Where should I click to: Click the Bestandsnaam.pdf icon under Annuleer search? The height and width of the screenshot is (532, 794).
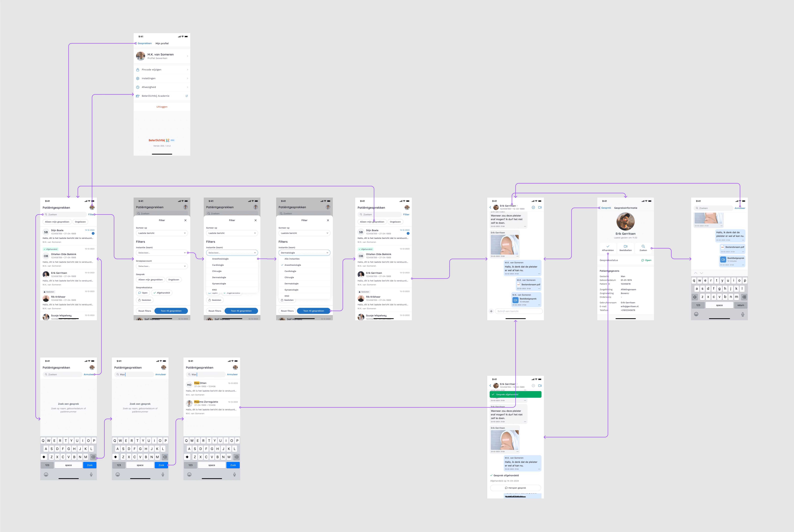click(x=722, y=247)
